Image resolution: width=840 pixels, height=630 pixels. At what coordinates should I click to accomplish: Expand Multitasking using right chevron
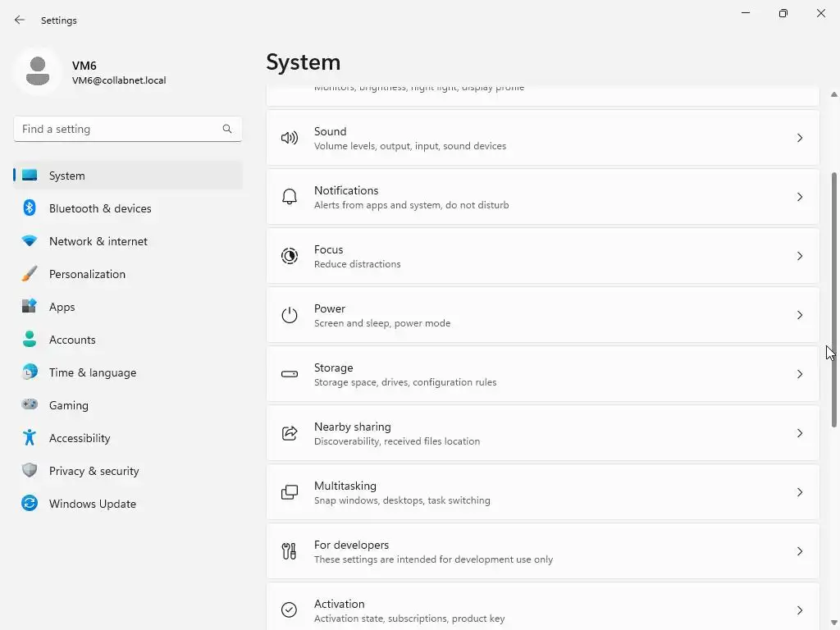800,492
